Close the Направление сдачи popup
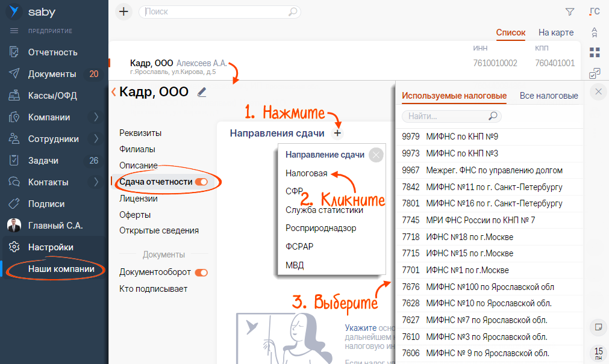609x364 pixels. click(376, 155)
